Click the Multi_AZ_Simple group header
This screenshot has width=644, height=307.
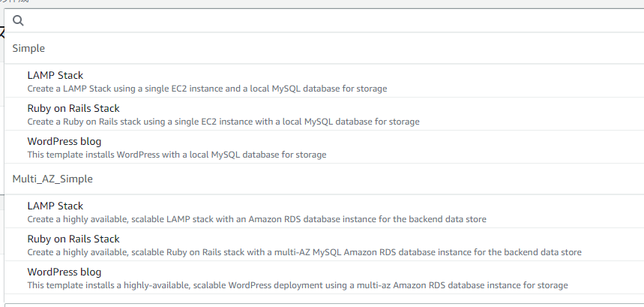pos(52,179)
